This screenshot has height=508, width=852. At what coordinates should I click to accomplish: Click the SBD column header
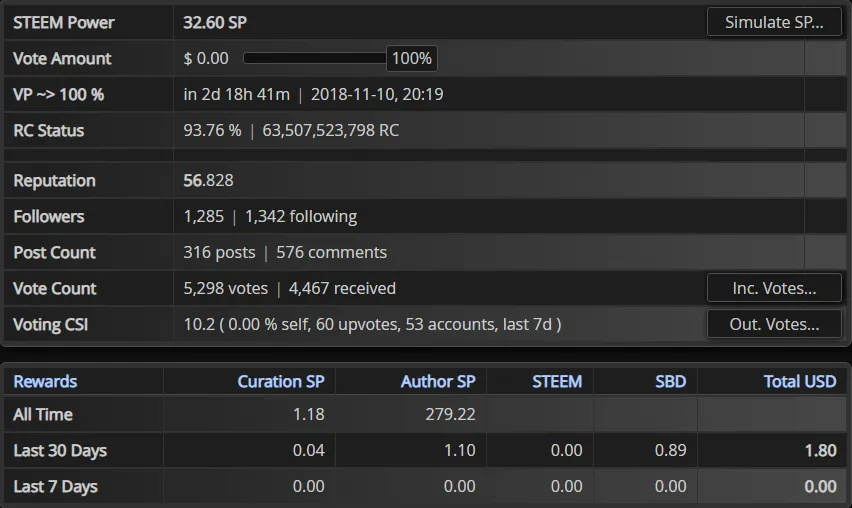point(671,381)
